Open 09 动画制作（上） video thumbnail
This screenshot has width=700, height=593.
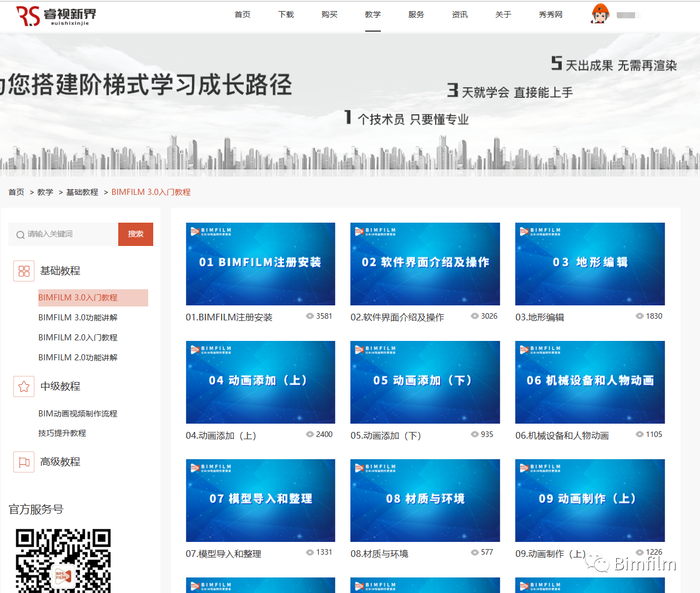click(590, 500)
